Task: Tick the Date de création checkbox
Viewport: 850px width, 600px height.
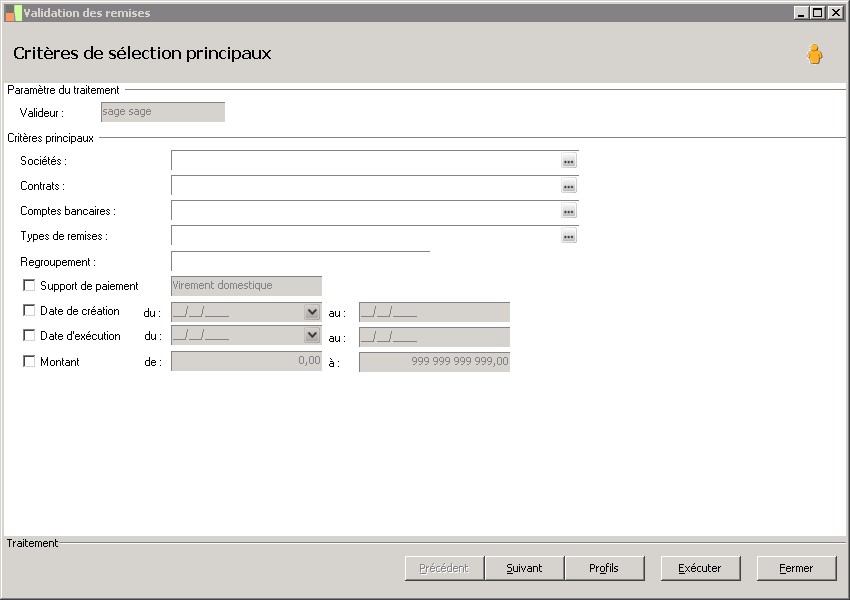Action: 29,310
